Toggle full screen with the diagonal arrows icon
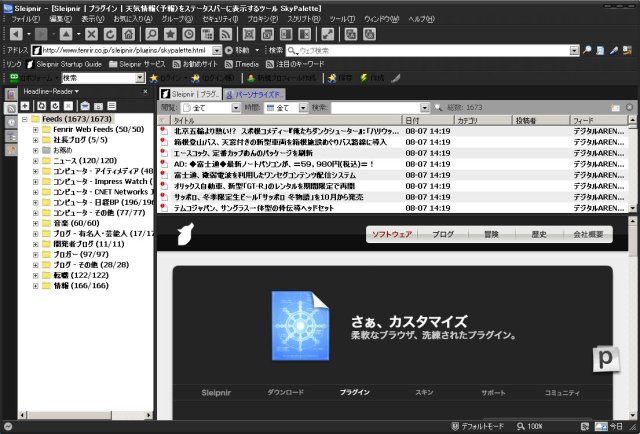The width and height of the screenshot is (640, 434). [x=328, y=34]
